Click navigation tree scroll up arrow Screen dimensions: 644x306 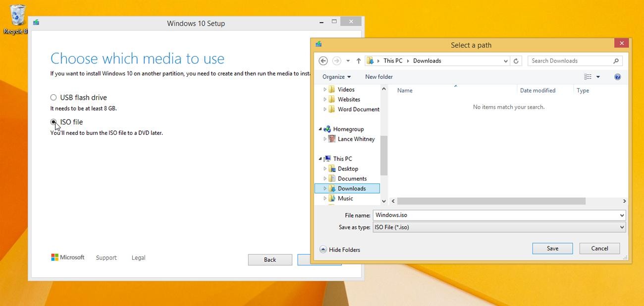(x=383, y=89)
